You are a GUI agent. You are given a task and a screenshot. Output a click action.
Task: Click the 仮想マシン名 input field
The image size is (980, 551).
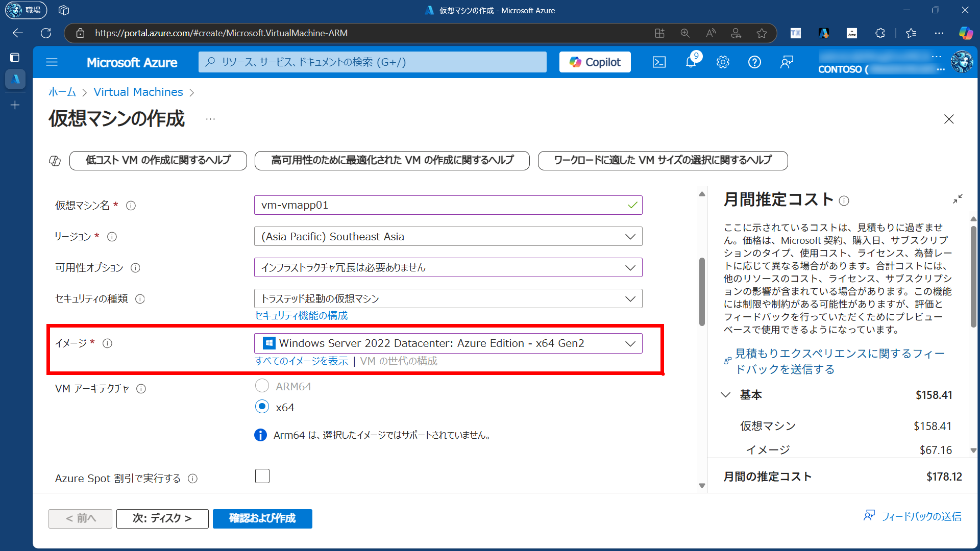(x=448, y=205)
